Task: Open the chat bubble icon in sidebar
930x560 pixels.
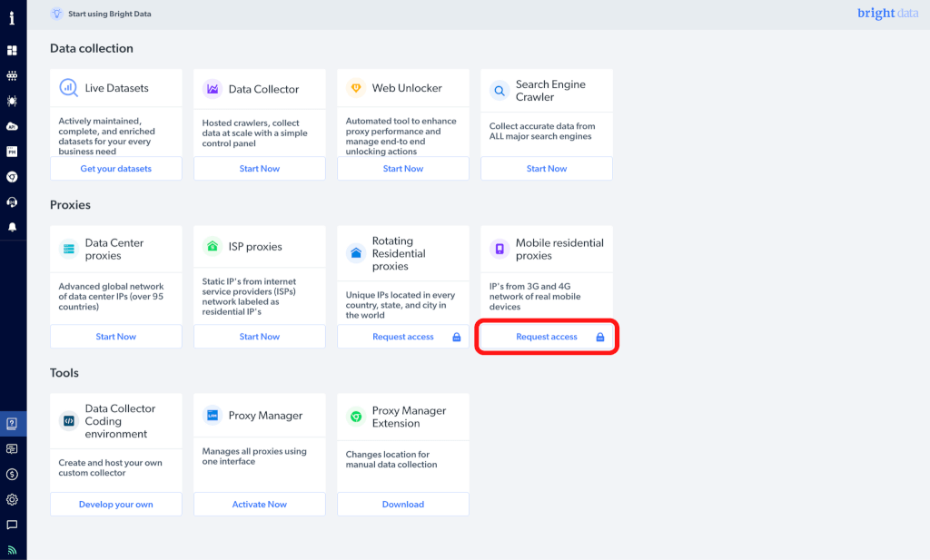Action: pos(13,525)
